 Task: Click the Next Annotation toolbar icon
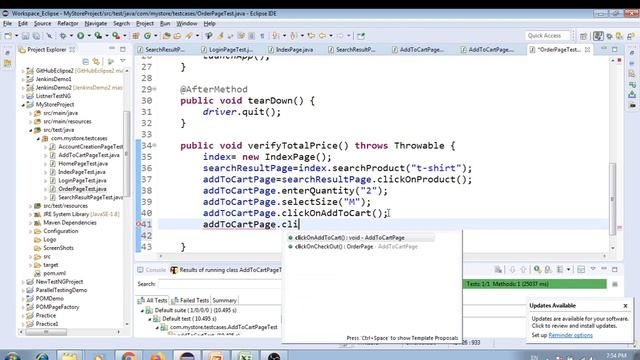(x=276, y=36)
